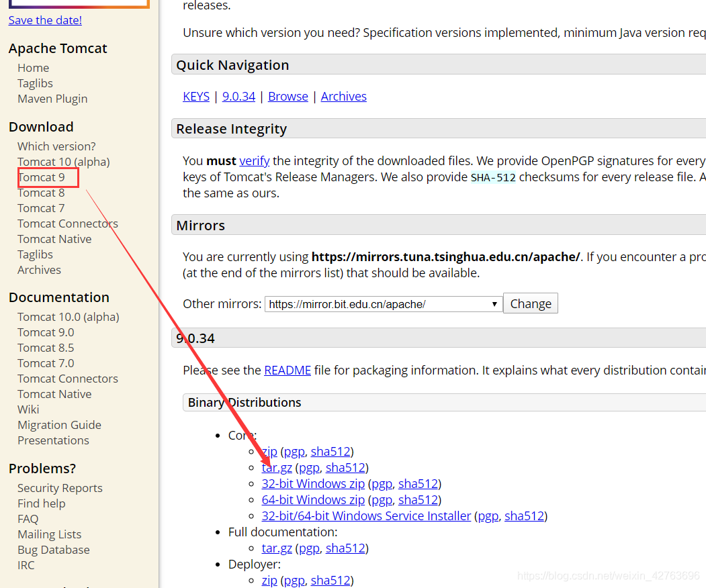Open sha512 for 64-bit Windows zip
706x588 pixels.
pyautogui.click(x=418, y=500)
